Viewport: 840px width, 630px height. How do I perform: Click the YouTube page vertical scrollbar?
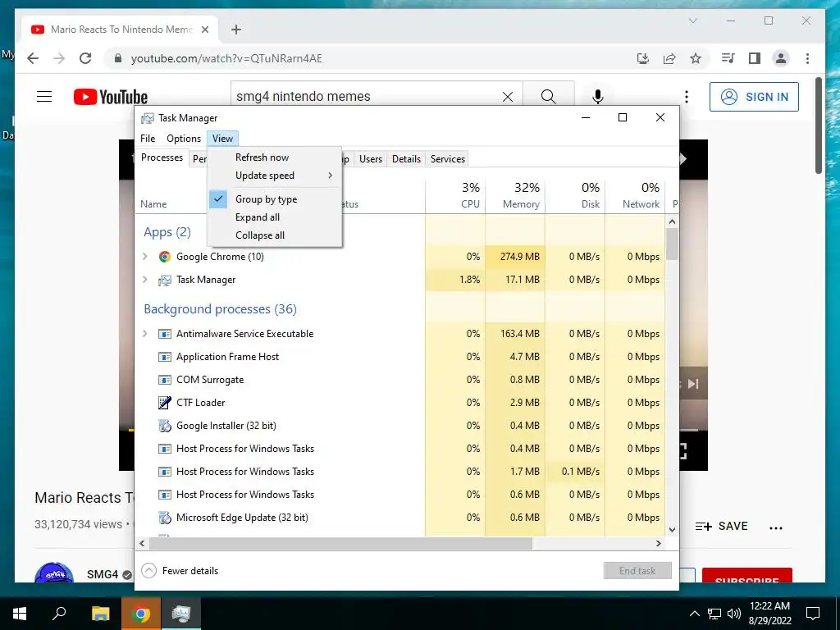(819, 126)
